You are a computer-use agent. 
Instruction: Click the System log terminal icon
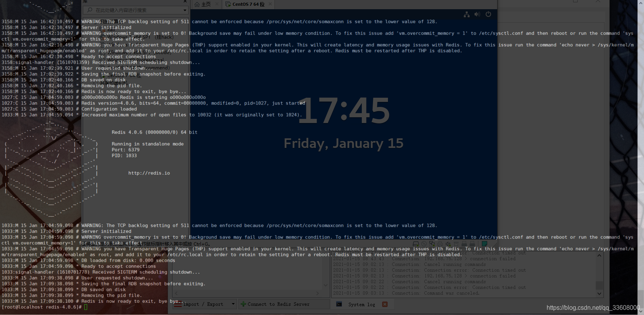[339, 304]
